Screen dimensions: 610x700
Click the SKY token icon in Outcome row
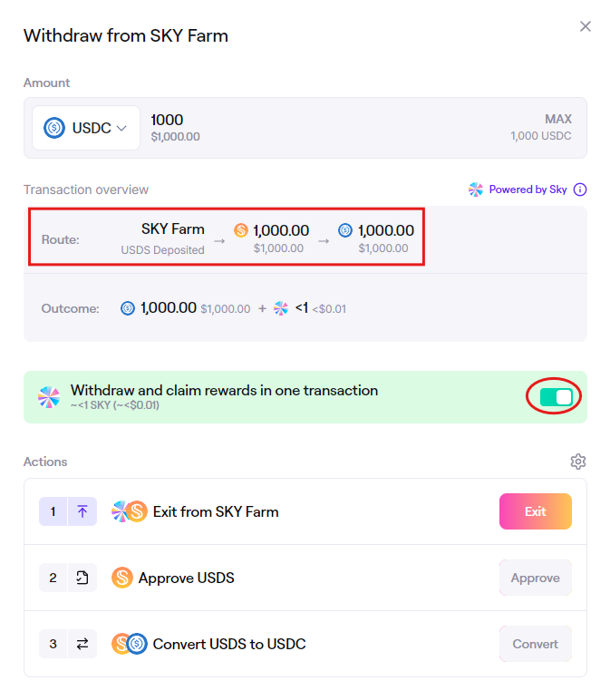coord(282,308)
